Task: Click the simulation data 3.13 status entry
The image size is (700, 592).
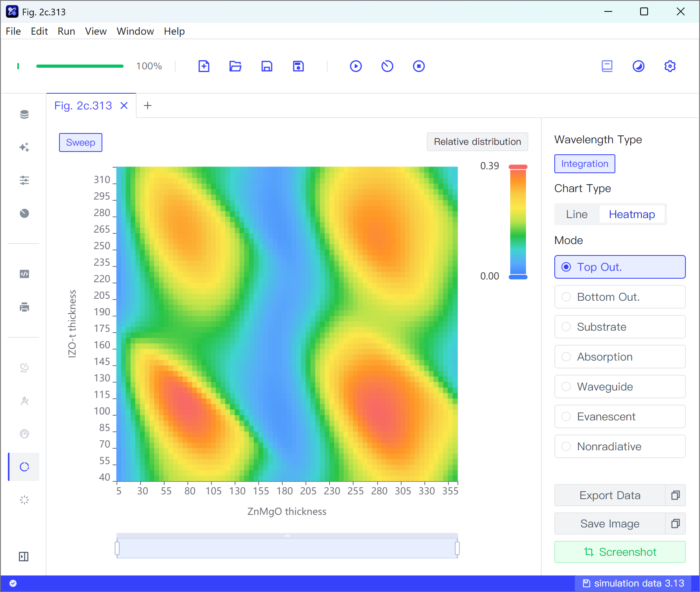Action: point(633,583)
